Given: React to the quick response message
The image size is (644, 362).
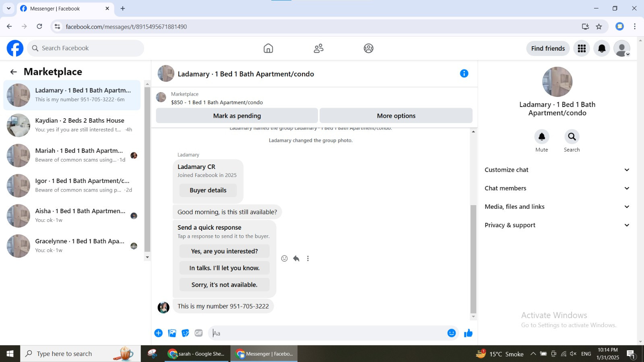Looking at the screenshot, I should (x=284, y=259).
